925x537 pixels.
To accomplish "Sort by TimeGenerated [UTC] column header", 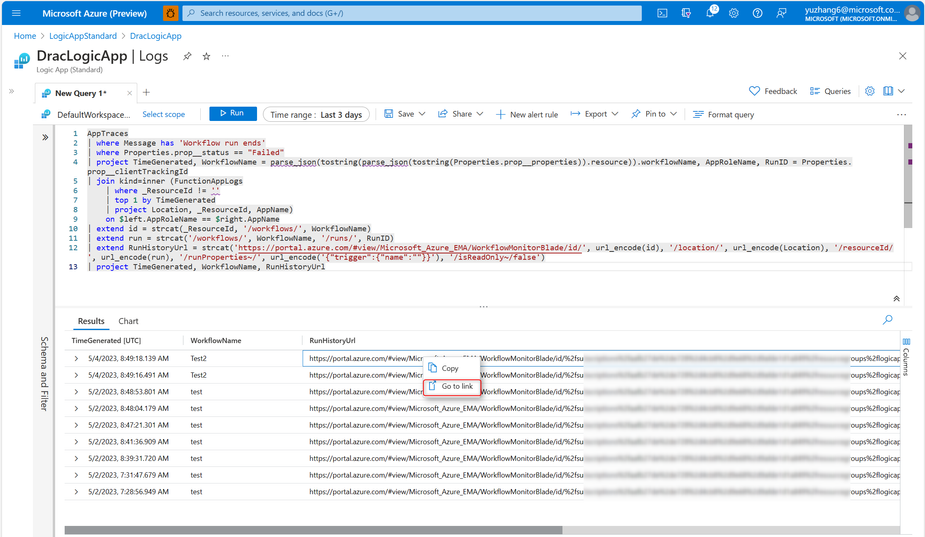I will (x=106, y=340).
